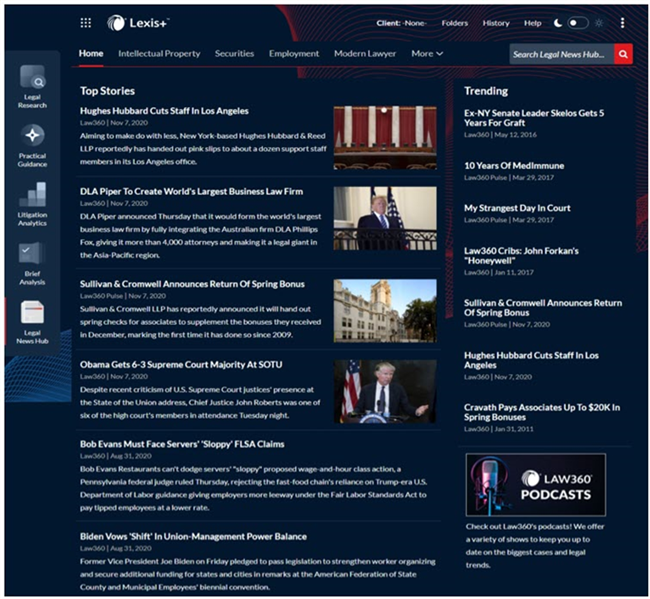Viewport: 650px width, 599px height.
Task: Click the Bob Evans story summary paragraph
Action: (253, 488)
